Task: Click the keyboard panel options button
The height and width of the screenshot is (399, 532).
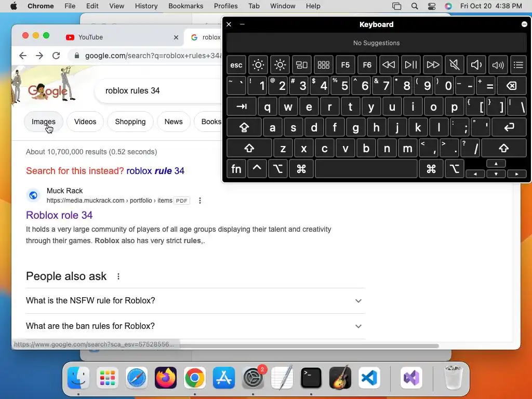Action: pyautogui.click(x=524, y=24)
